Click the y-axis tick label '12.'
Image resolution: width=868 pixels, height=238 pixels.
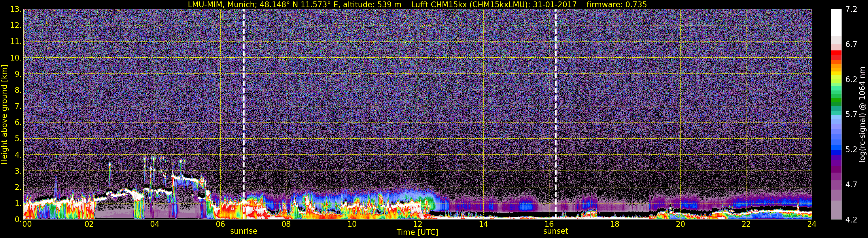16,25
